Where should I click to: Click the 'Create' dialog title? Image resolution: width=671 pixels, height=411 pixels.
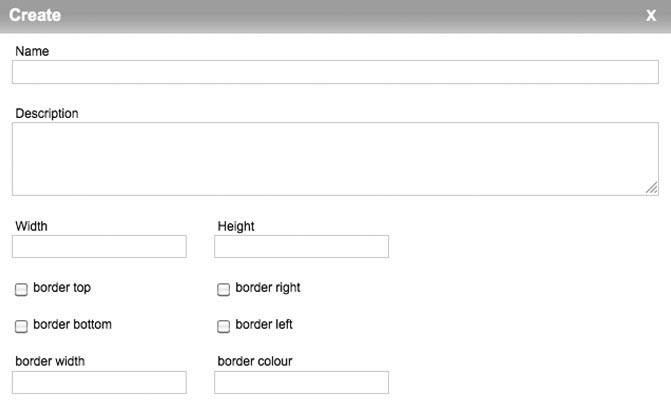point(35,15)
